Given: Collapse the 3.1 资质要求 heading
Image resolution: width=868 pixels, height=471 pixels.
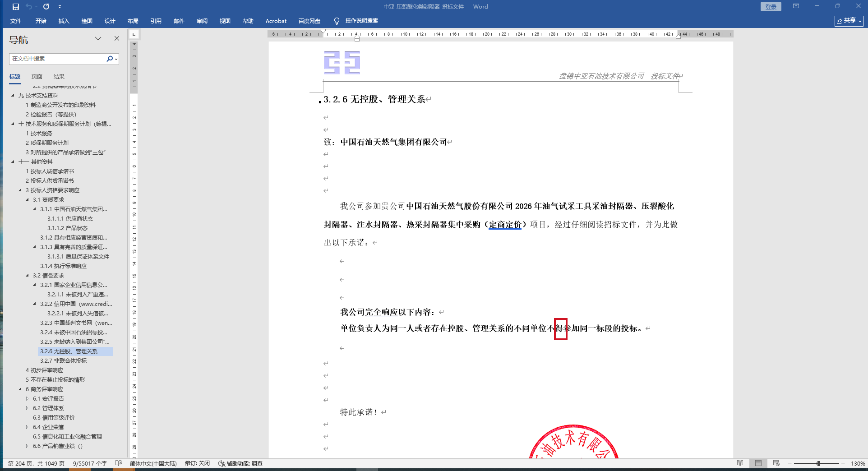Looking at the screenshot, I should coord(27,200).
